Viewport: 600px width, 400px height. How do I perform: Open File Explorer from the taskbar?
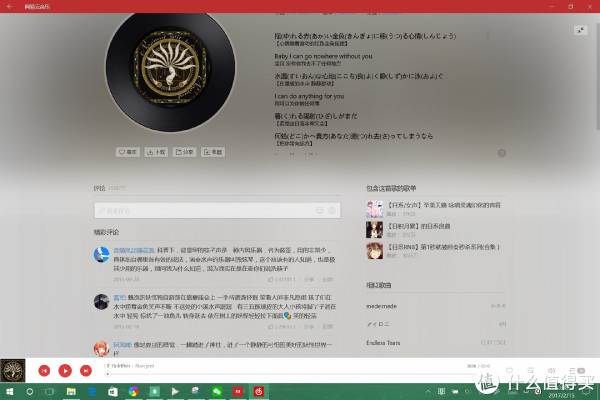coord(71,392)
